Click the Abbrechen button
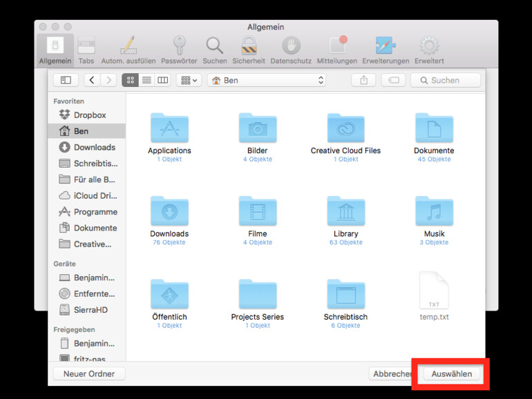Image resolution: width=532 pixels, height=399 pixels. (391, 373)
